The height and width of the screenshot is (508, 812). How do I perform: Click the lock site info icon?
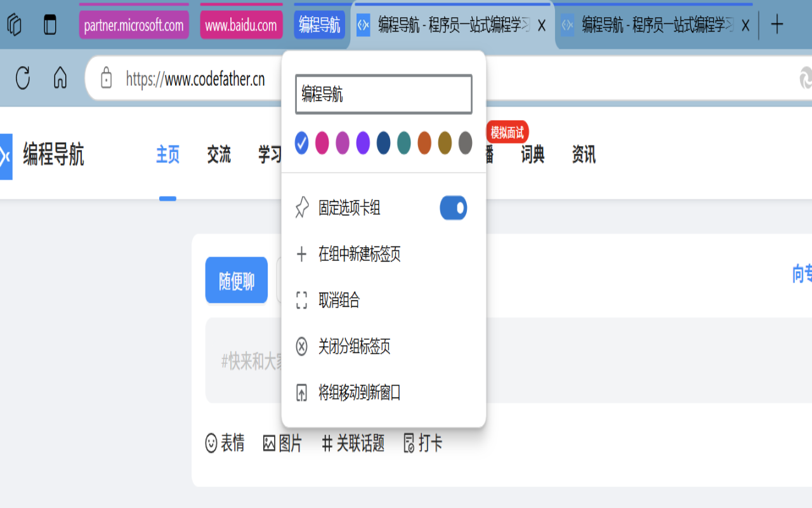pyautogui.click(x=107, y=79)
